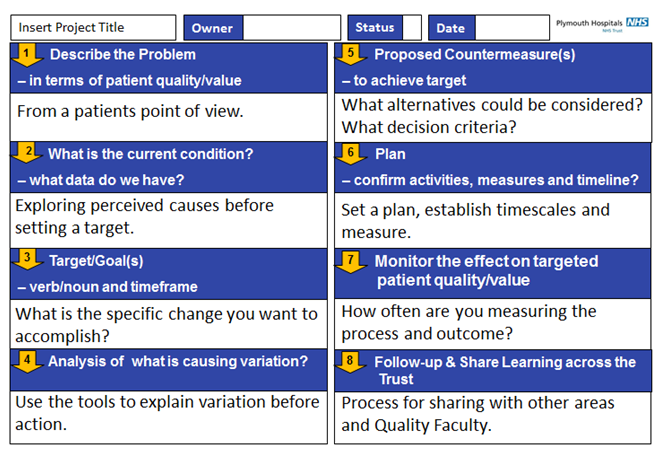This screenshot has height=454, width=657.
Task: Click the yellow arrow numbered 7
Action: 351,262
